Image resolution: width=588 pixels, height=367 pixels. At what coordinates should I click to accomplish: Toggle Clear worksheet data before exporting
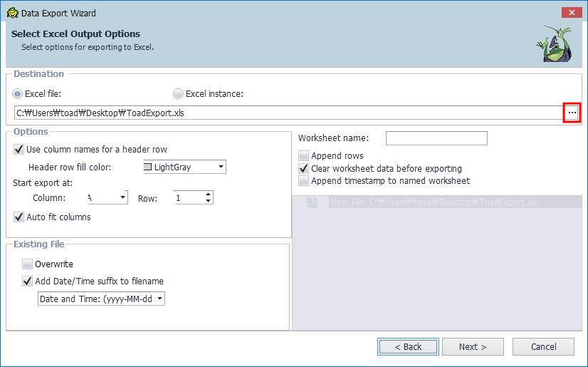(304, 169)
